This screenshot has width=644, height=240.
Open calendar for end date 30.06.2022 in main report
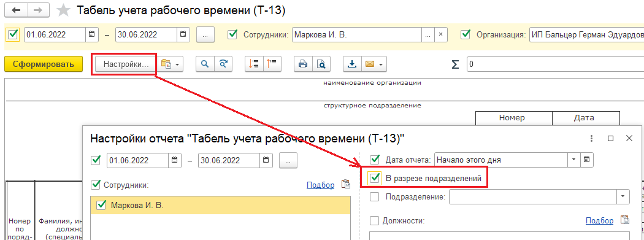pos(183,34)
